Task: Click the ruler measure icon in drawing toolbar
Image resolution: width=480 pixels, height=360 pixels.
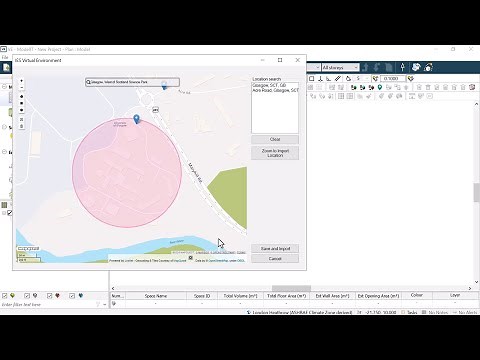Action: [x=338, y=79]
